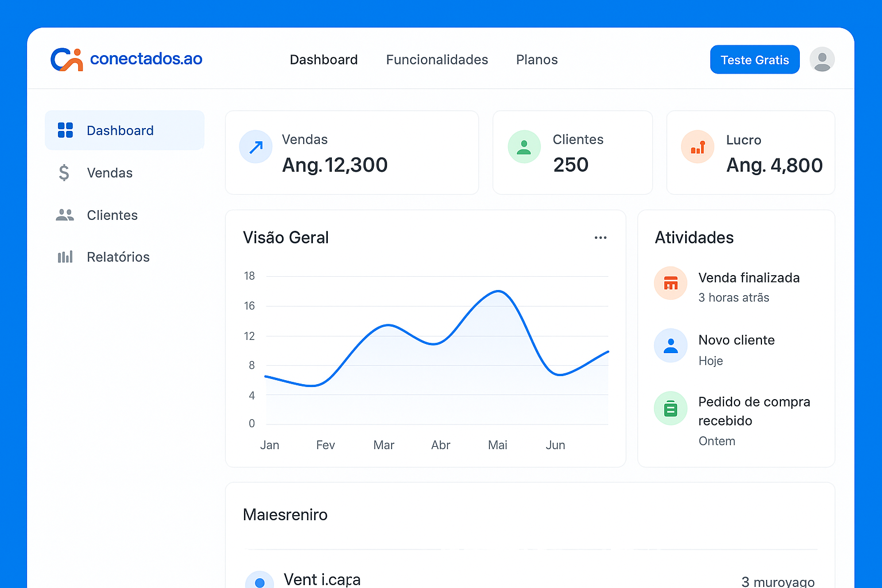Select Dashboard in the sidebar
Image resolution: width=882 pixels, height=588 pixels.
point(125,130)
